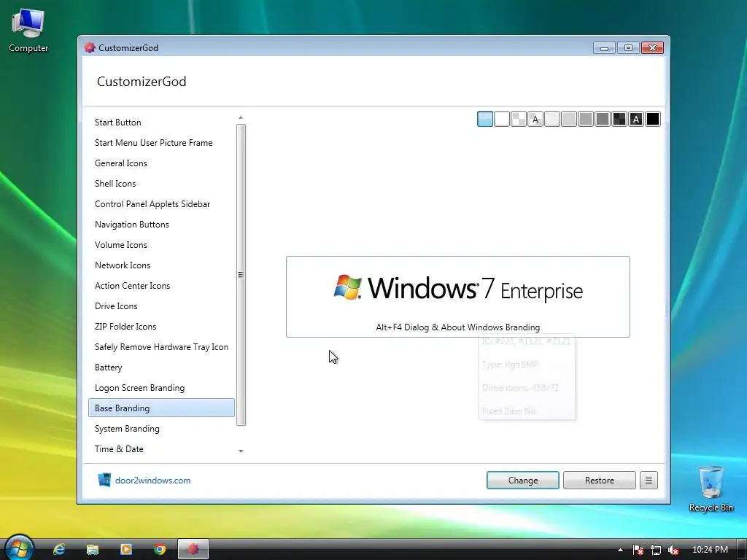Select the highlighted Base Branding category
Screen dimensions: 747x560
tap(161, 408)
